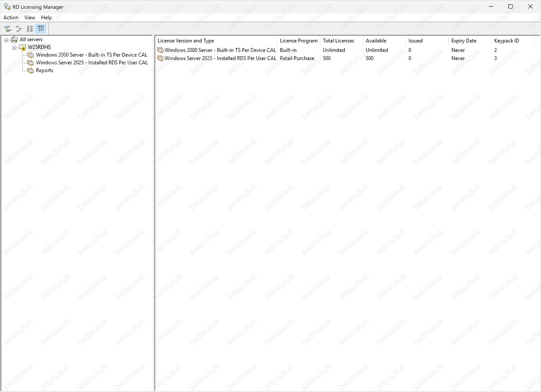This screenshot has width=541, height=392.
Task: Open the Action menu
Action: 11,17
